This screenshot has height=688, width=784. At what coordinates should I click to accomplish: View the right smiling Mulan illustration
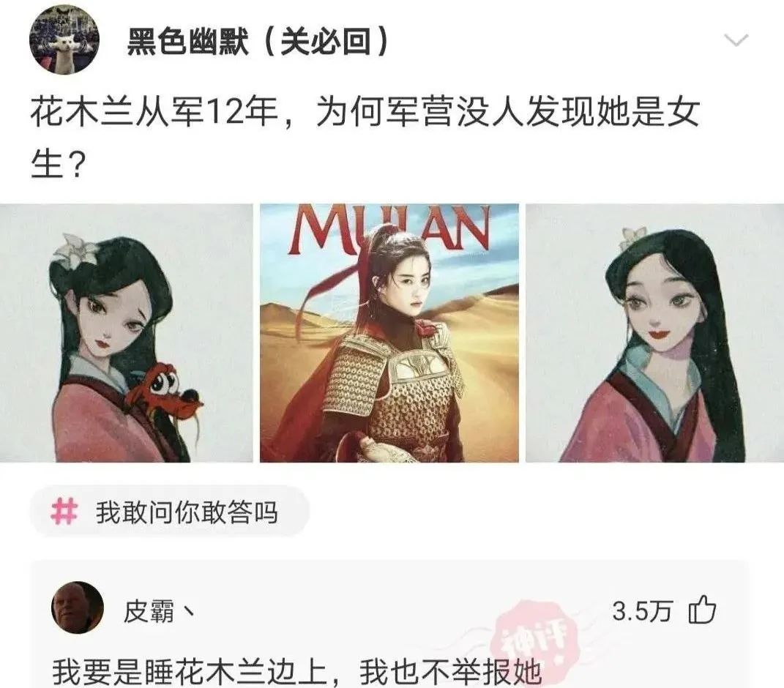pos(655,333)
